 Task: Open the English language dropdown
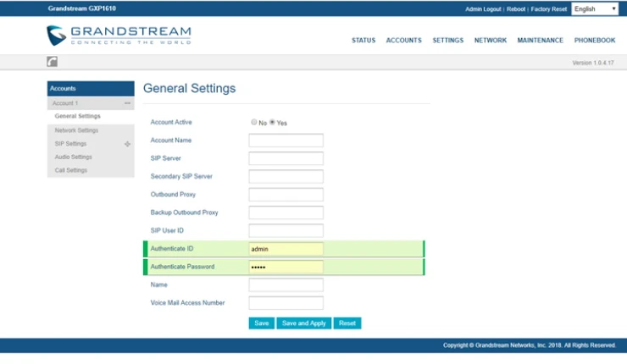595,8
